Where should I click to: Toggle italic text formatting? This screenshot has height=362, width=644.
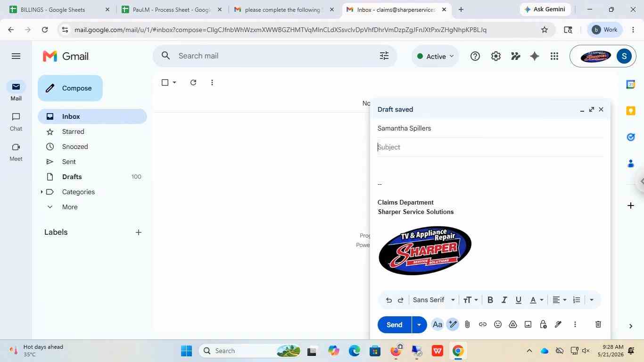(504, 300)
